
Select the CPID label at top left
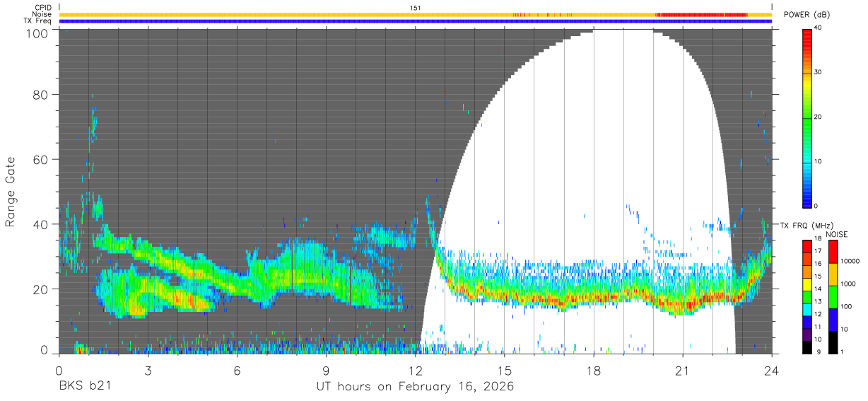click(x=42, y=8)
